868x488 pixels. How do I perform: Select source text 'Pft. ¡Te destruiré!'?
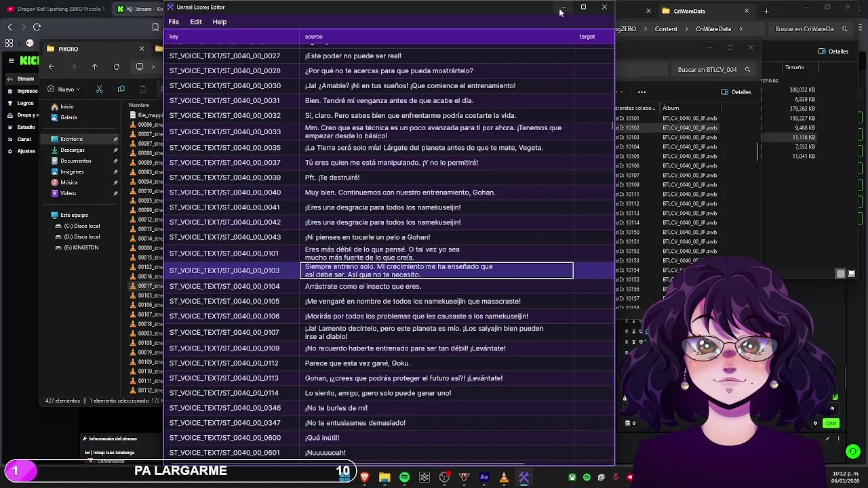(332, 178)
